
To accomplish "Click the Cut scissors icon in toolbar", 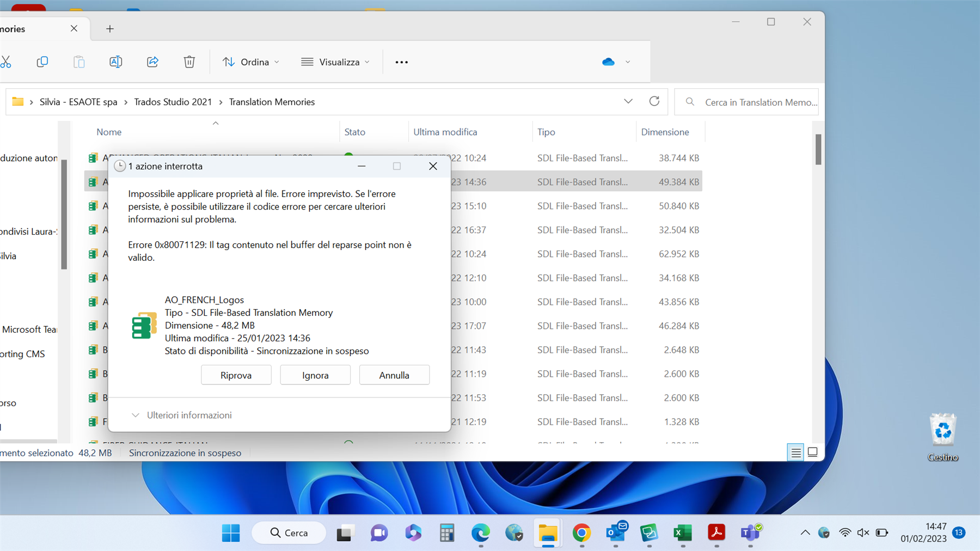I will click(5, 62).
